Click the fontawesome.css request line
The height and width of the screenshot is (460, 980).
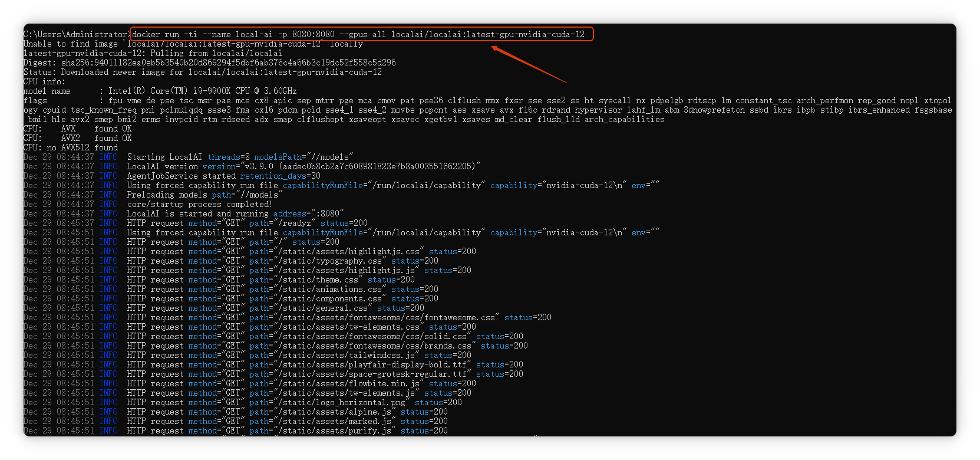coord(288,317)
